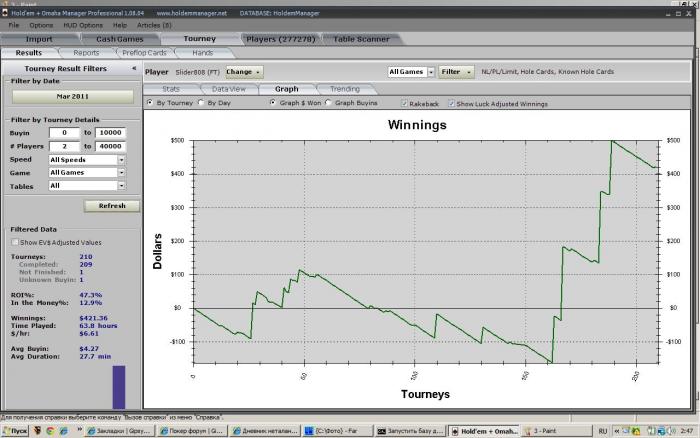Click the Refresh button

(112, 206)
